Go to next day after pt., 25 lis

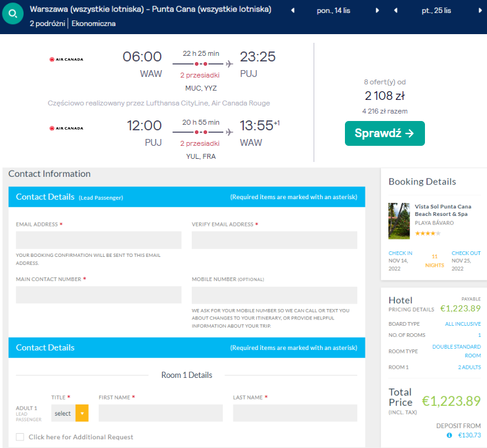[480, 11]
